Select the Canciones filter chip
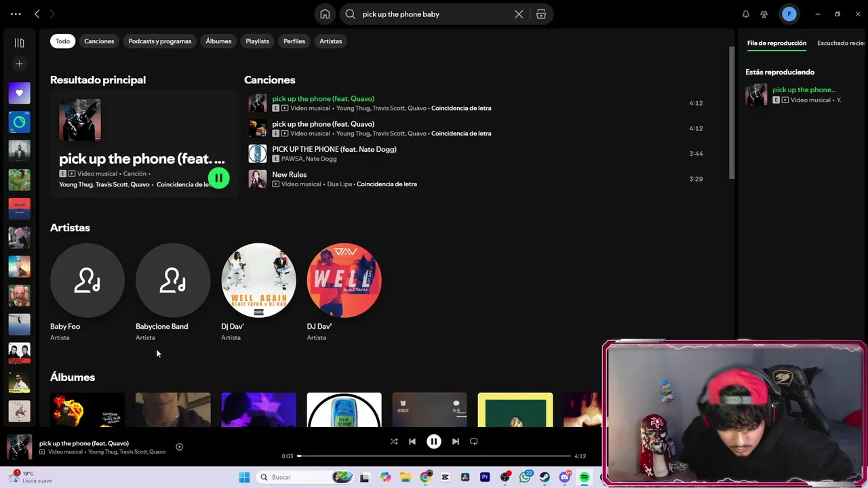 click(x=99, y=41)
